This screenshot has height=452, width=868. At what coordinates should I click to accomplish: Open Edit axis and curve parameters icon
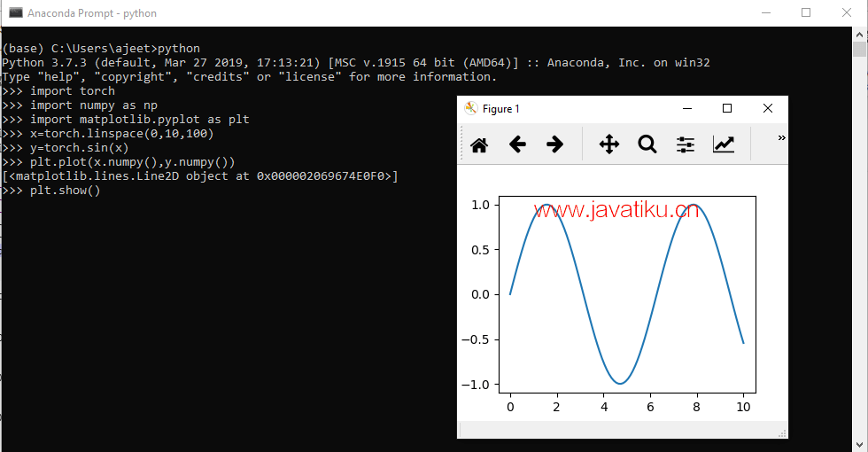(723, 144)
